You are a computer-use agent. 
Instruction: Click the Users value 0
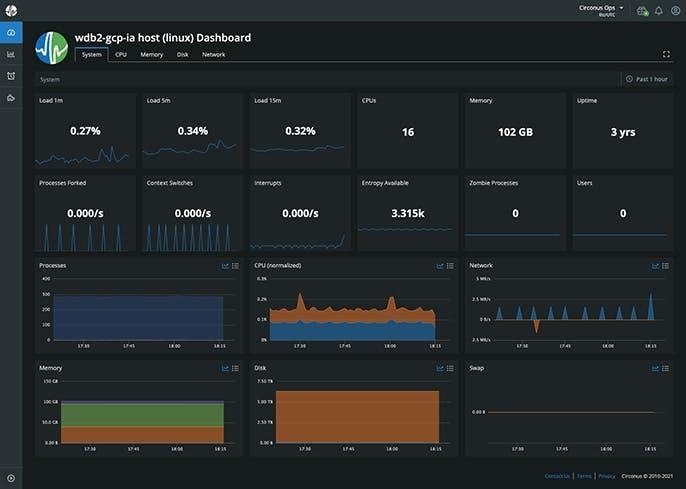click(x=623, y=213)
